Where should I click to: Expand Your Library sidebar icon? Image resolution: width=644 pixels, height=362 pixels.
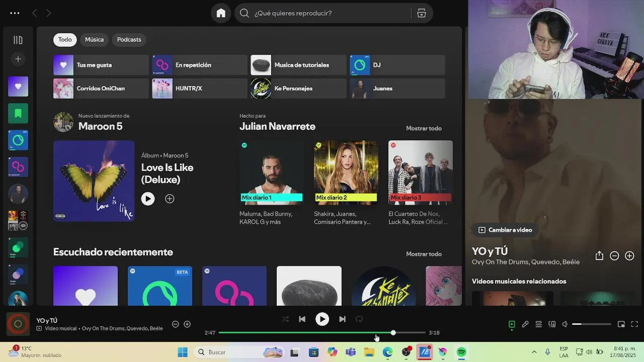point(18,40)
